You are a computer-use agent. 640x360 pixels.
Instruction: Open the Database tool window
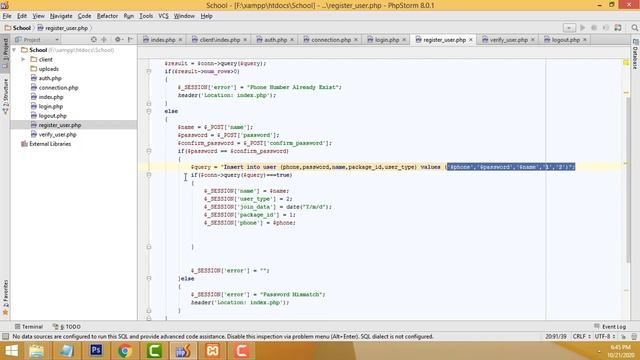click(636, 54)
